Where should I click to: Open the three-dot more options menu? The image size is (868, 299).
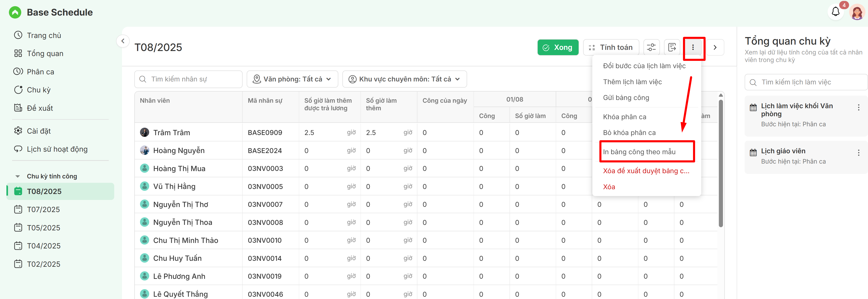(x=693, y=47)
